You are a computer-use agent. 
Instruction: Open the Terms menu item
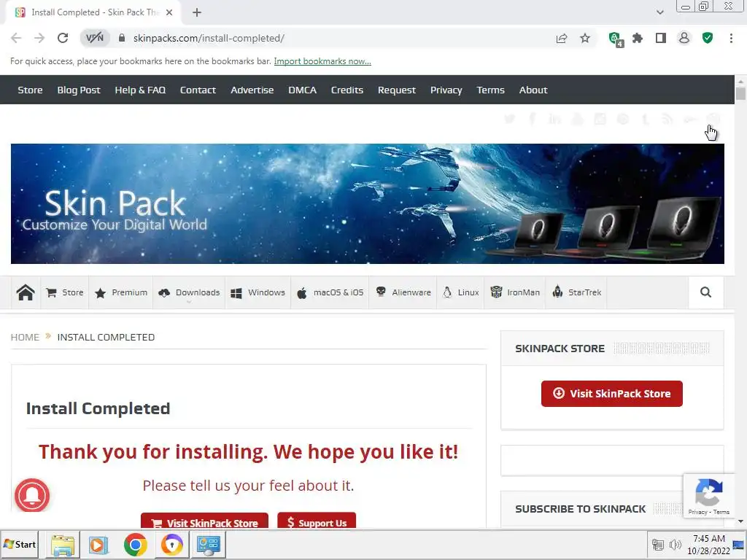tap(490, 90)
